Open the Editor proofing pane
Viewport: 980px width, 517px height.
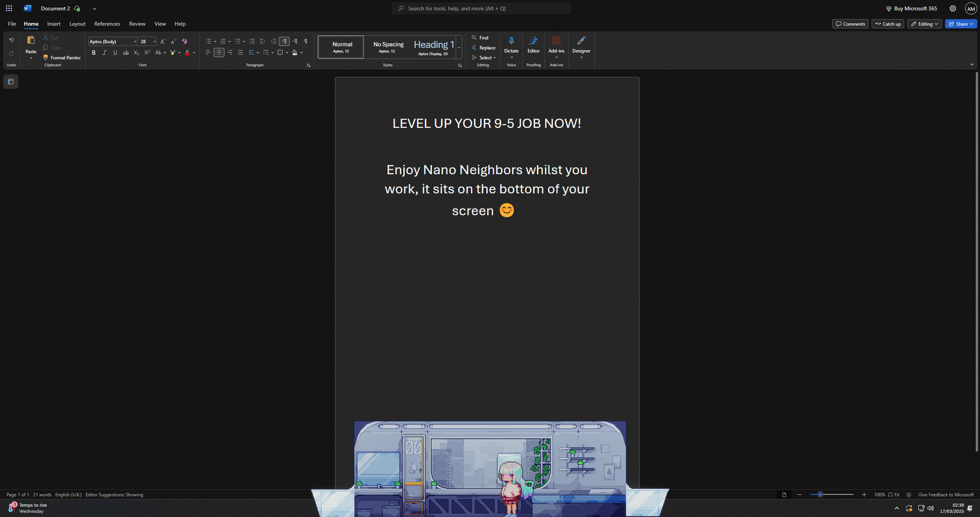[533, 45]
